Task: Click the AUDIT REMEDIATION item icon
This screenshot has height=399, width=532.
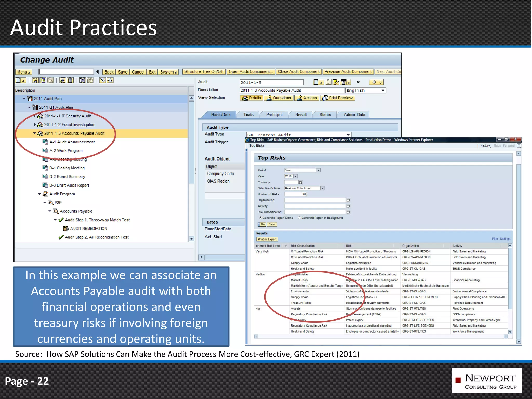Action: point(66,229)
